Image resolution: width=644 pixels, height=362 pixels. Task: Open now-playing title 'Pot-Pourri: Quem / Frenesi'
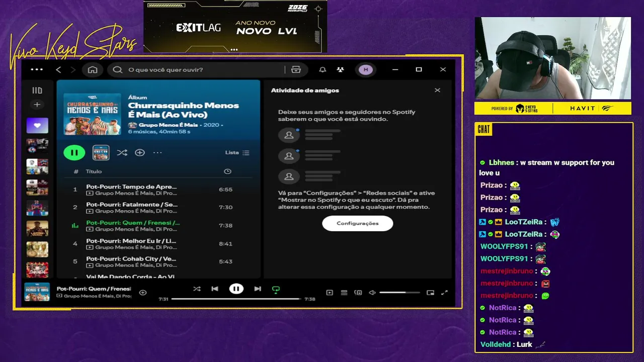[94, 289]
